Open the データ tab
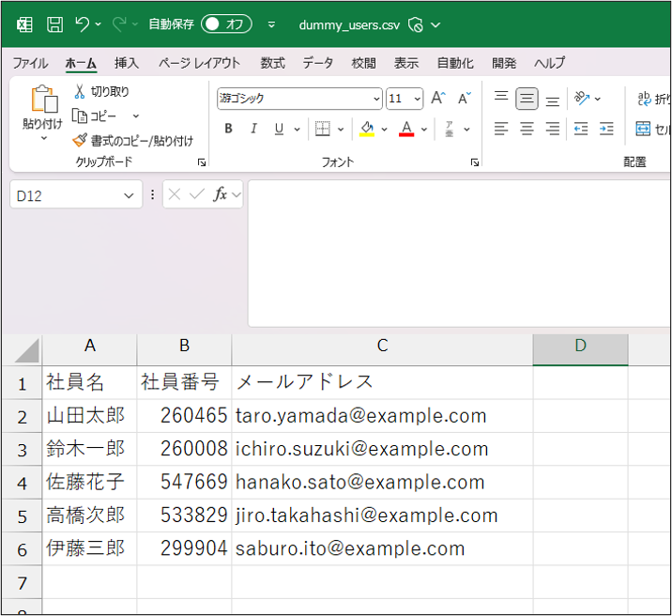The image size is (672, 616). [x=318, y=63]
